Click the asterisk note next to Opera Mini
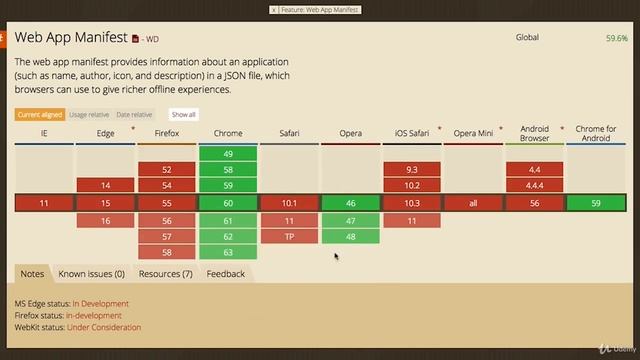640x360 pixels. 501,129
